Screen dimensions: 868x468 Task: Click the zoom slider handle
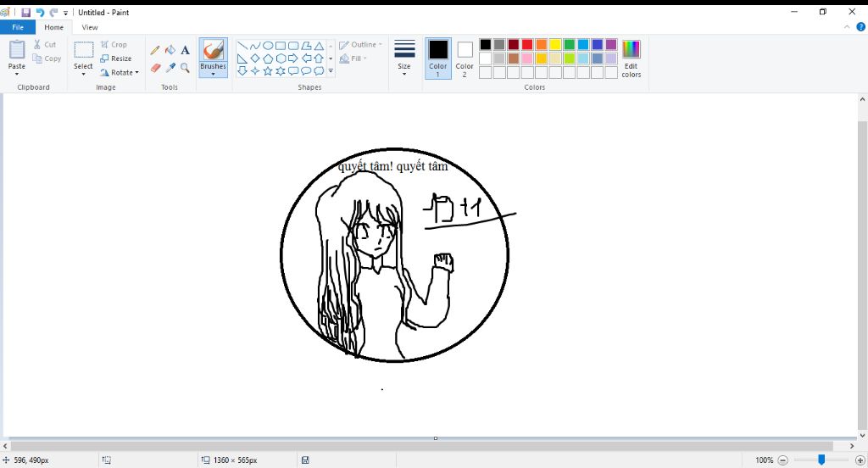click(821, 460)
